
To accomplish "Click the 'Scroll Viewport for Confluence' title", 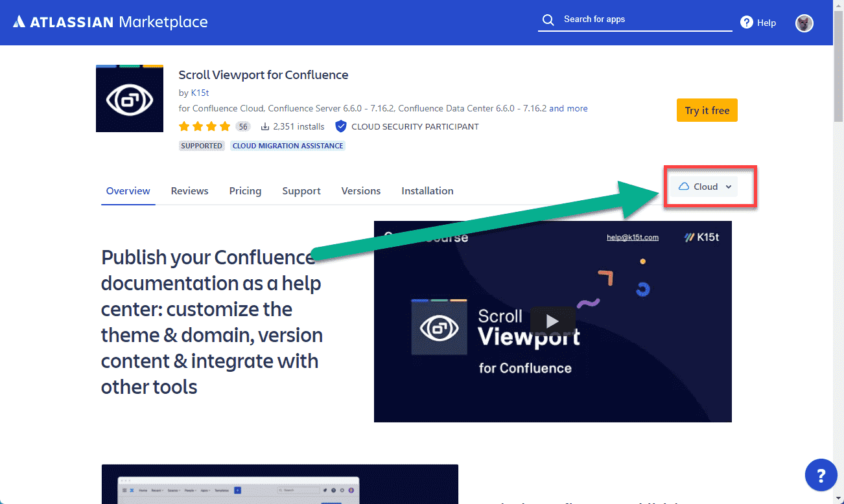I will click(x=263, y=74).
